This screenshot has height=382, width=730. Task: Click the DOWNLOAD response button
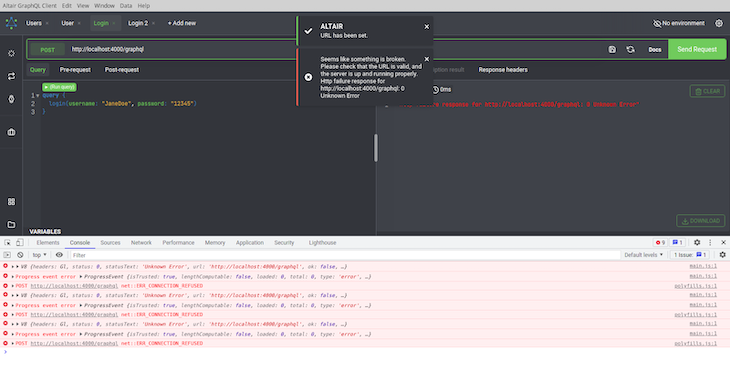tap(701, 221)
